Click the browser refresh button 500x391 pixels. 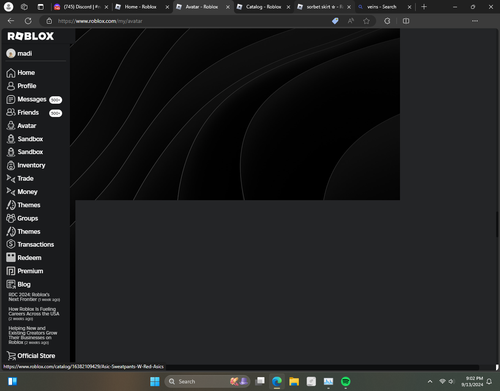pos(28,21)
